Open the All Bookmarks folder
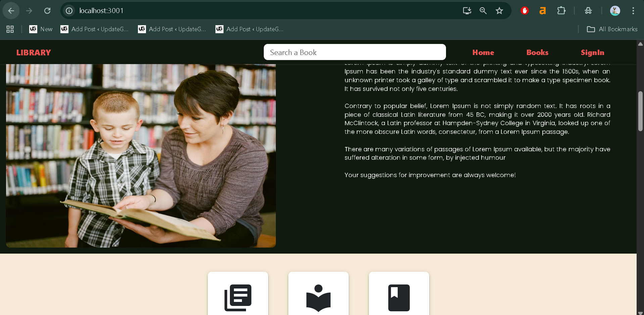This screenshot has width=644, height=315. 612,29
